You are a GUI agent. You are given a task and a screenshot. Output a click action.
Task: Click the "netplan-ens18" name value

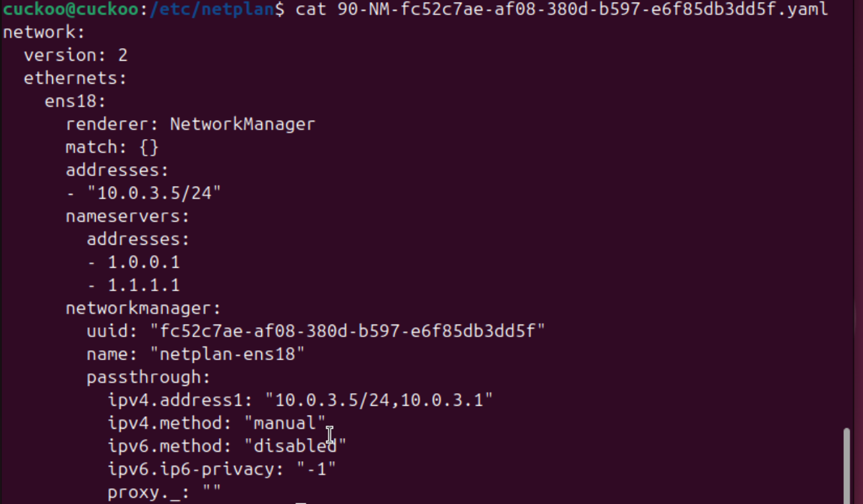232,354
